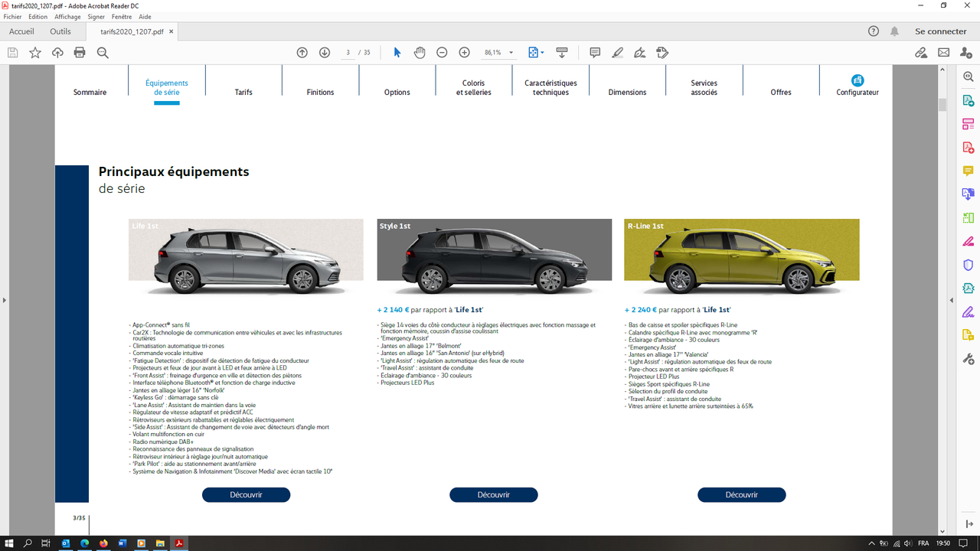Viewport: 980px width, 551px height.
Task: Open Combine Files tool in sidebar
Action: point(969,194)
